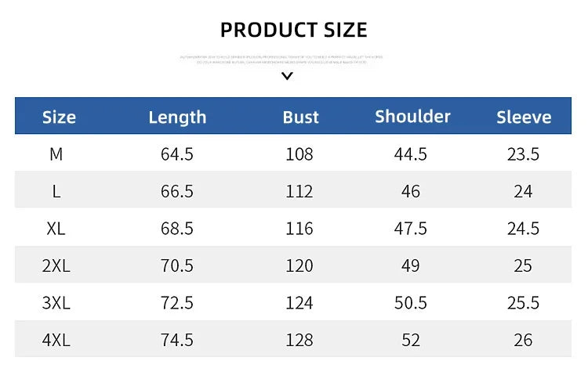Click the Shoulder column header
The height and width of the screenshot is (379, 588).
(x=412, y=117)
